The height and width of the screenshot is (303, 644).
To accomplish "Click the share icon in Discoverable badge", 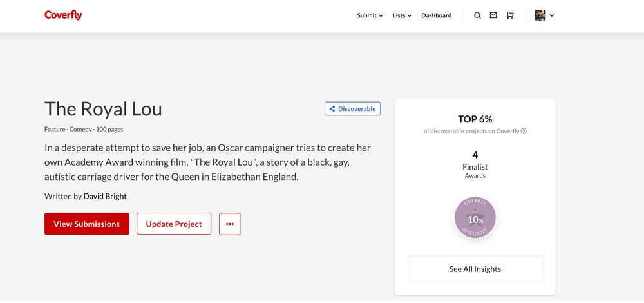I will [x=332, y=109].
